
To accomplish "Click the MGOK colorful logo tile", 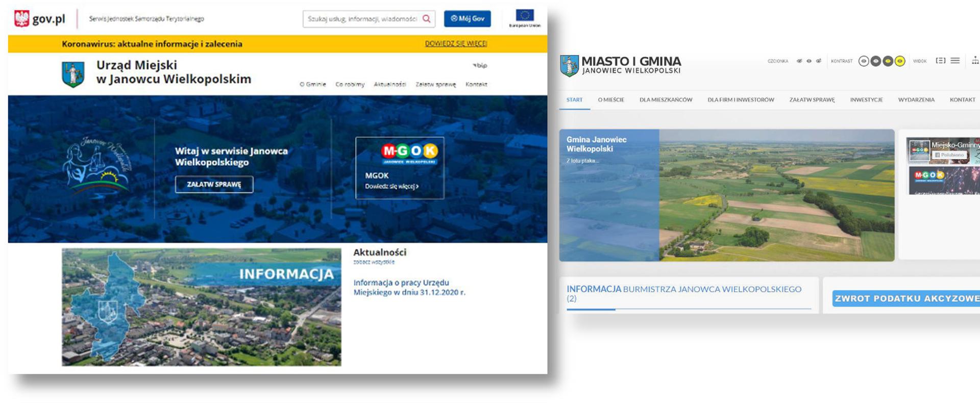I will (x=409, y=152).
